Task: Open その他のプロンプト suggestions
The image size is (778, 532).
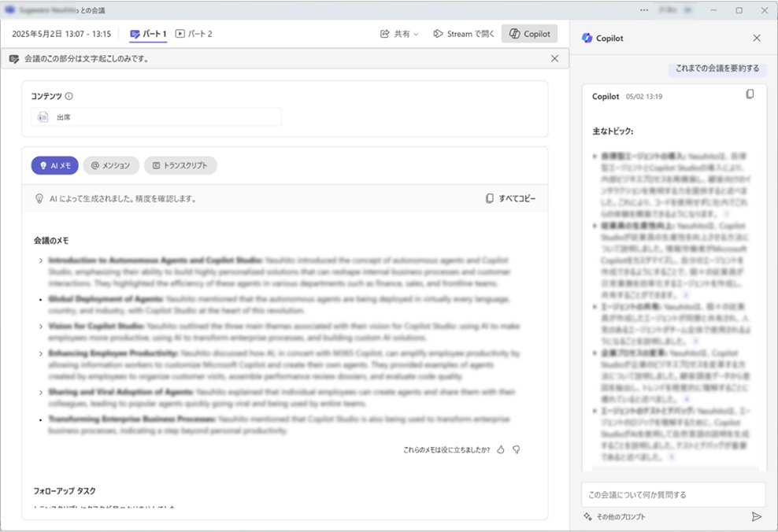Action: click(x=615, y=516)
